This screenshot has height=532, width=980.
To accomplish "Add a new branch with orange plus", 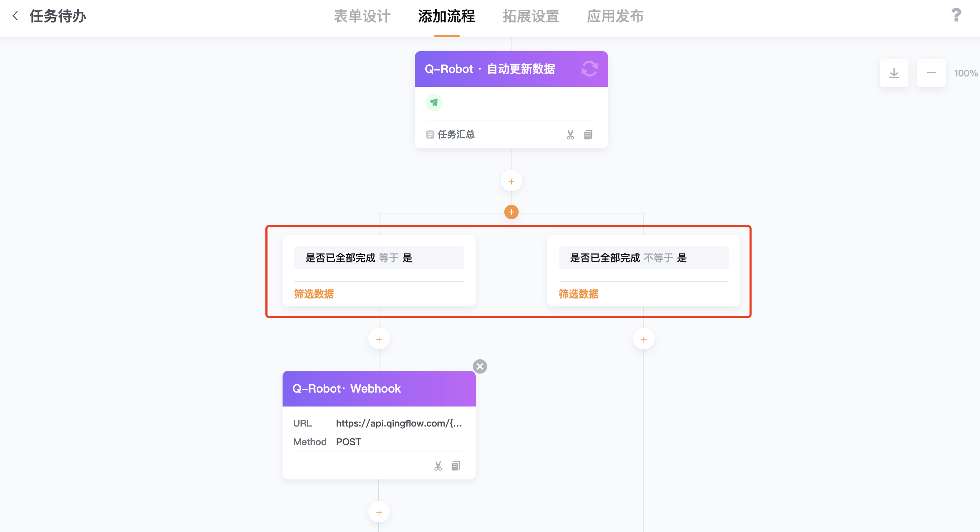I will [511, 212].
